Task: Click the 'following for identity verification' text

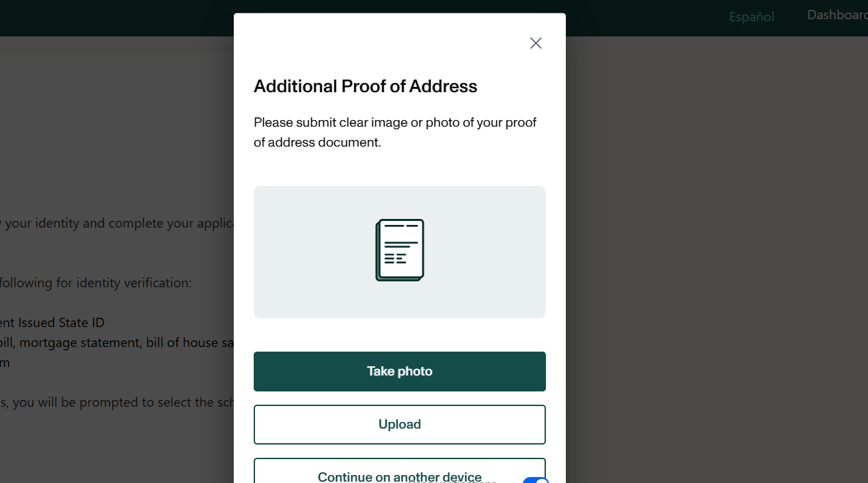Action: [x=96, y=283]
